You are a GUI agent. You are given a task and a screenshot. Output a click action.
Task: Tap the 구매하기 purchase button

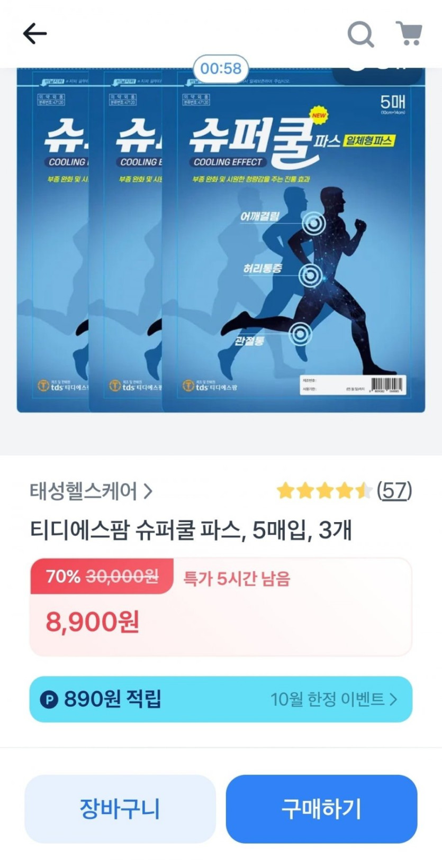pos(321,809)
